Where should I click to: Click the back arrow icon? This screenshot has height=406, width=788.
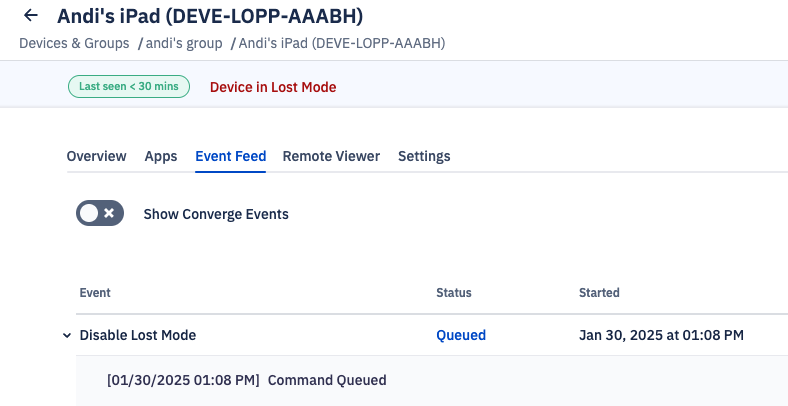point(31,16)
